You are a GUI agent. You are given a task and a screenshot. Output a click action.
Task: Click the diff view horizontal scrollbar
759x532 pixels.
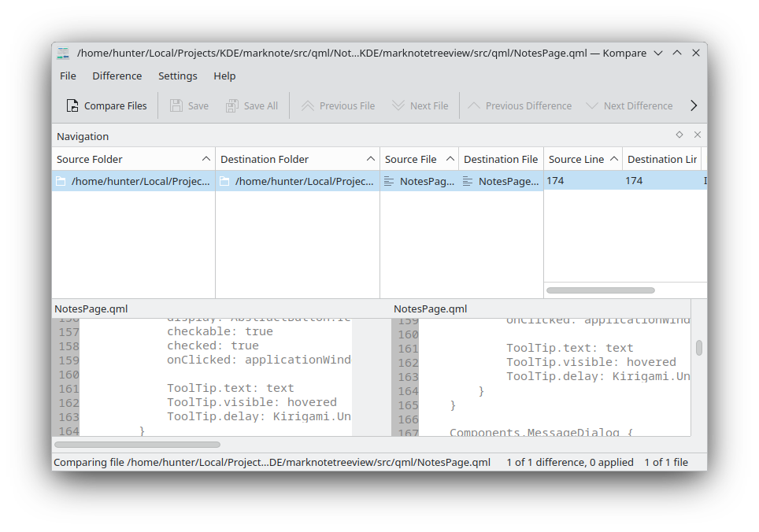[x=137, y=445]
